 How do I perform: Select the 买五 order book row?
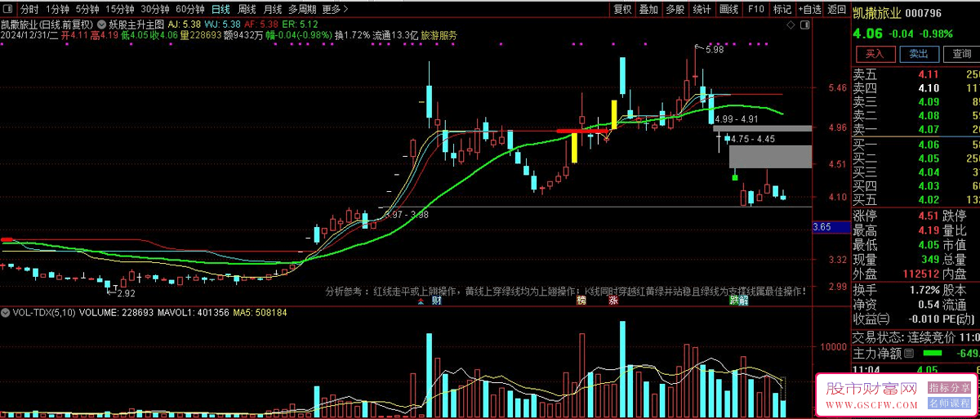point(915,199)
